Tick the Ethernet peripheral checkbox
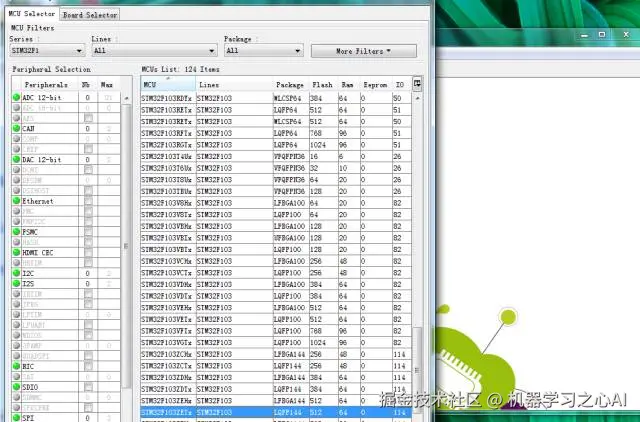The height and width of the screenshot is (422, 640). click(x=88, y=201)
